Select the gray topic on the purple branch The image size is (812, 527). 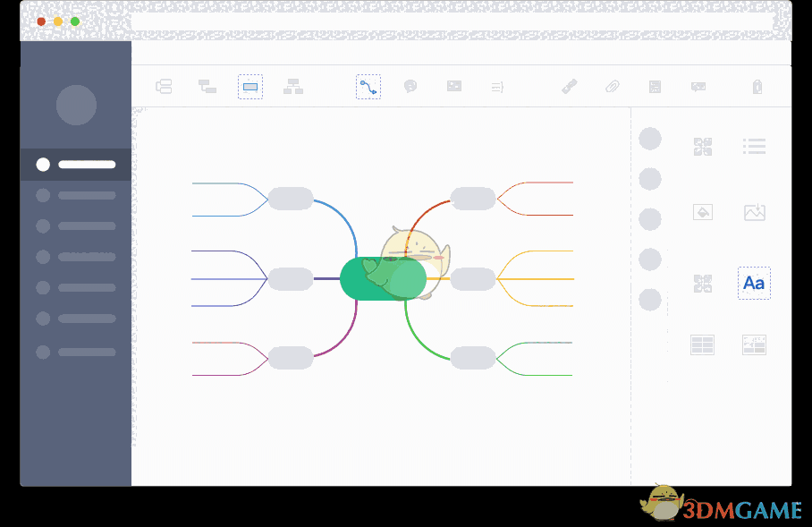pyautogui.click(x=291, y=279)
